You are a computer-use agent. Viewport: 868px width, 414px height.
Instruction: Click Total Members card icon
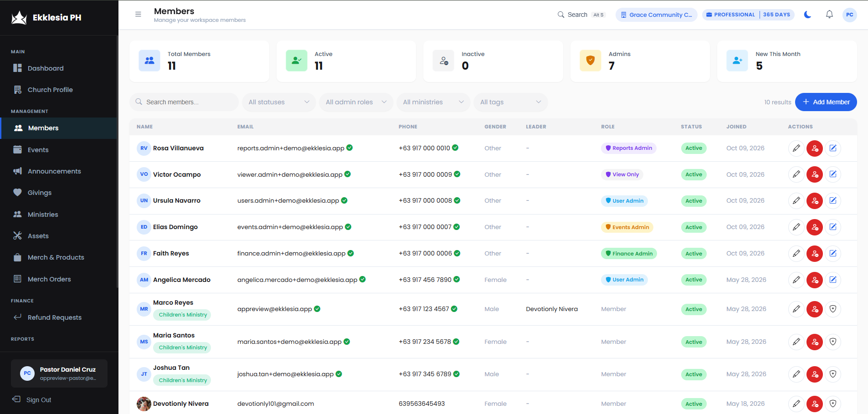click(149, 61)
